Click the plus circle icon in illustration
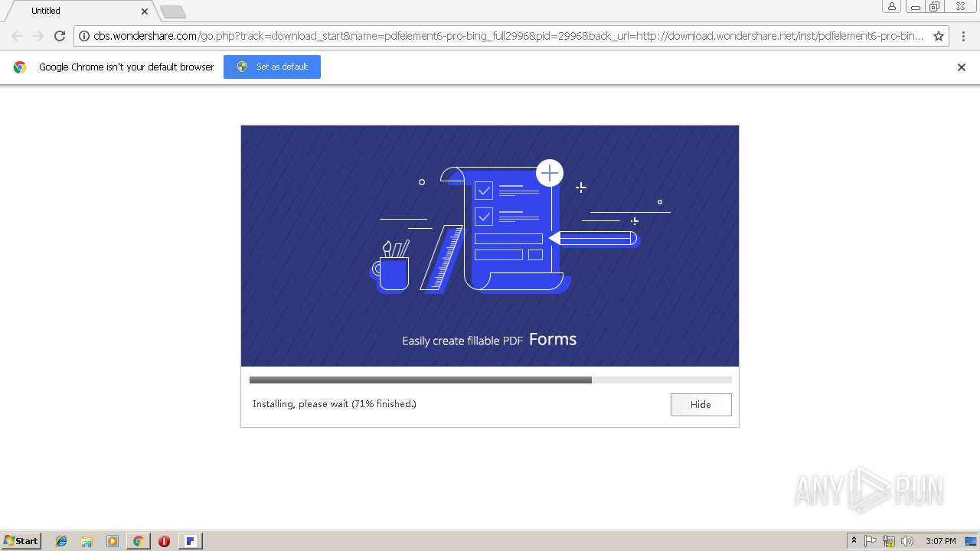Viewport: 980px width, 551px height. (550, 173)
